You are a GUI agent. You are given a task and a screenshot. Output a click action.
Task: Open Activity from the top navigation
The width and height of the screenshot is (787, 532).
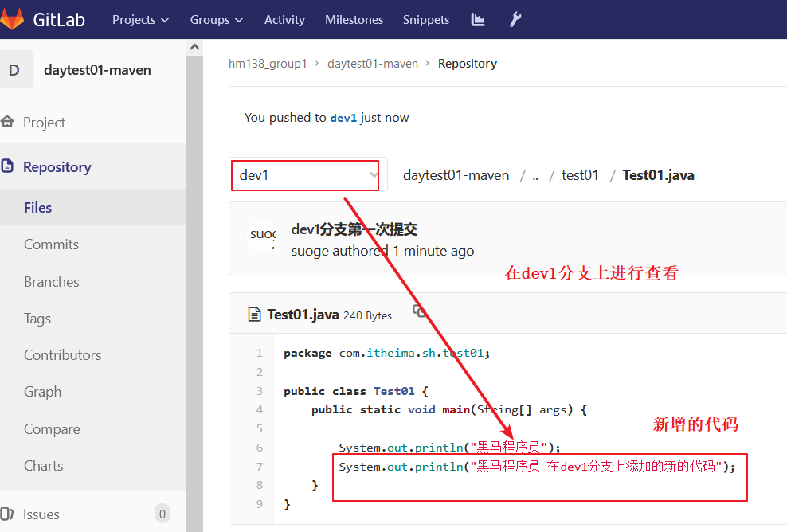click(284, 20)
